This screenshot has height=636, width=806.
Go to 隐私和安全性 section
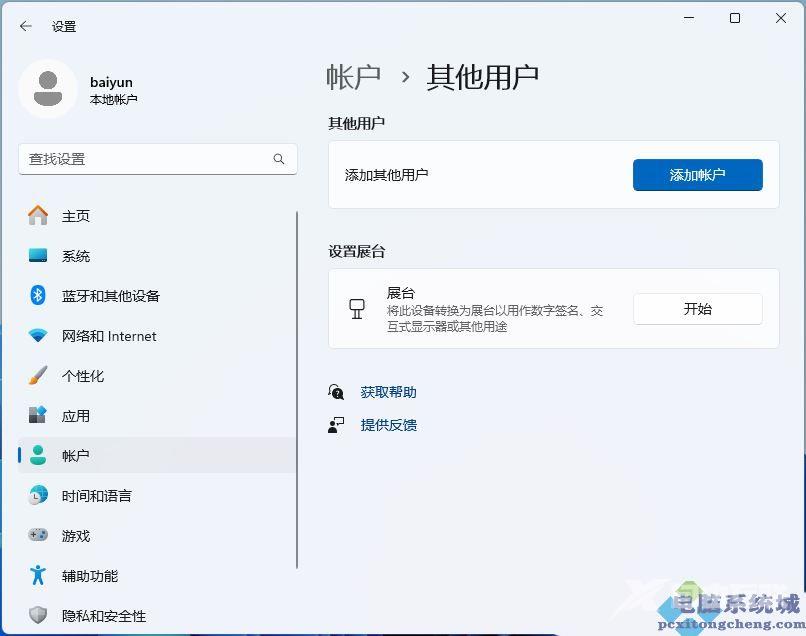click(103, 616)
